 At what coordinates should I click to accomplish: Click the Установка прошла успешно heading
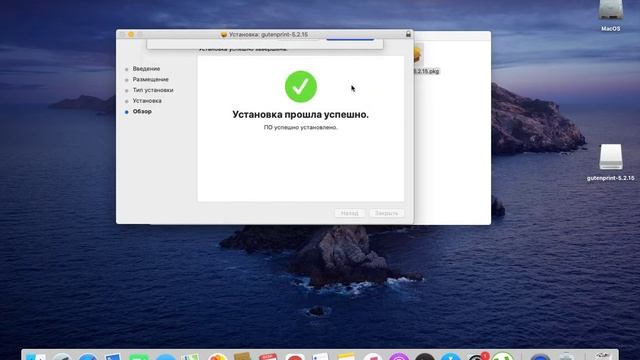(300, 115)
